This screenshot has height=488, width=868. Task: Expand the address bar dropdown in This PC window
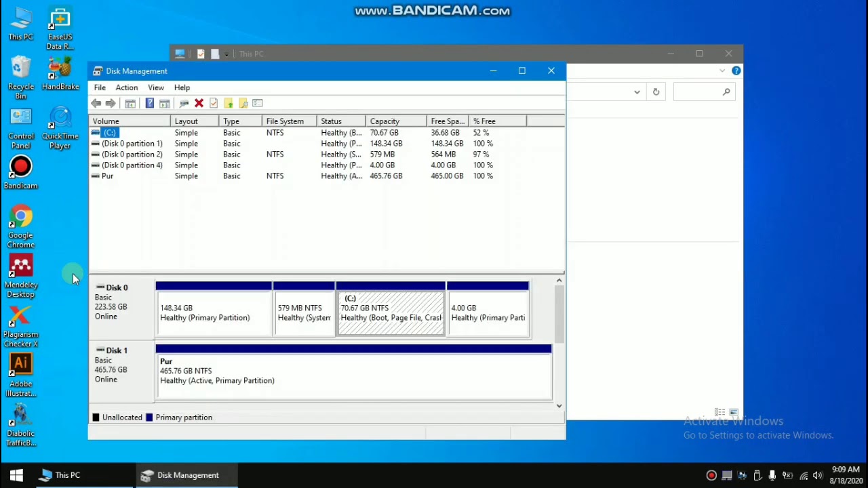(x=637, y=92)
